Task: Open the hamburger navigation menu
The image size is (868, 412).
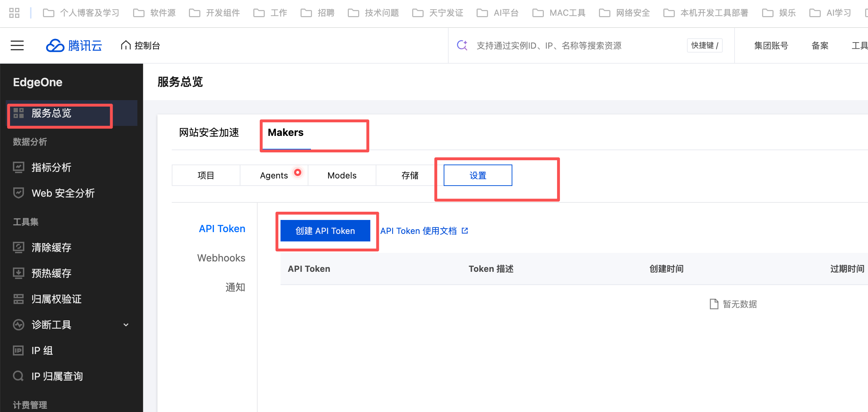Action: point(17,45)
